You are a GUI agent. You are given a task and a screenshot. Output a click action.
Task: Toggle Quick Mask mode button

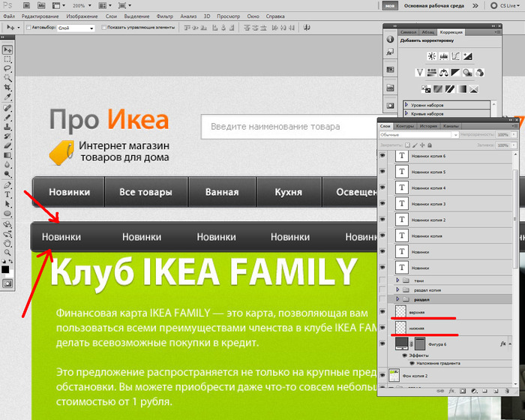tap(7, 283)
